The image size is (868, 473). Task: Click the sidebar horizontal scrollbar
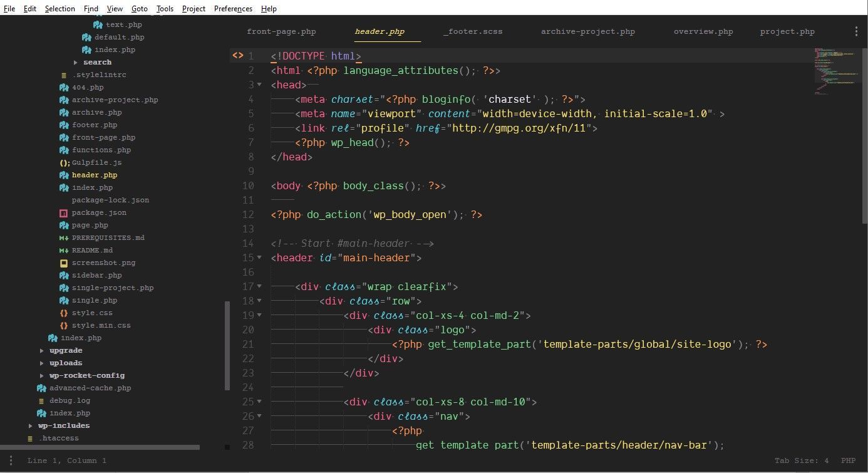(x=100, y=447)
